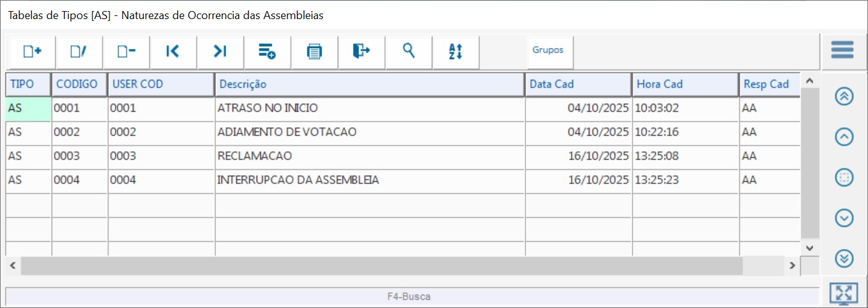This screenshot has width=868, height=308.
Task: Open the hamburger menu
Action: [842, 50]
